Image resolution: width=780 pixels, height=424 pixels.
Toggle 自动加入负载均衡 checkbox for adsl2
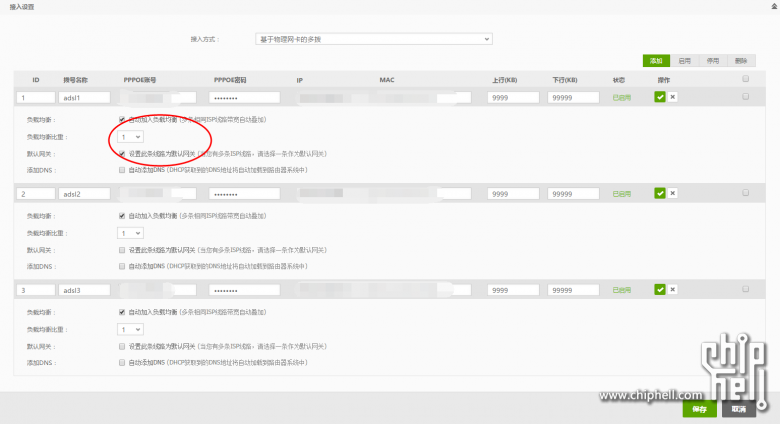pyautogui.click(x=122, y=216)
